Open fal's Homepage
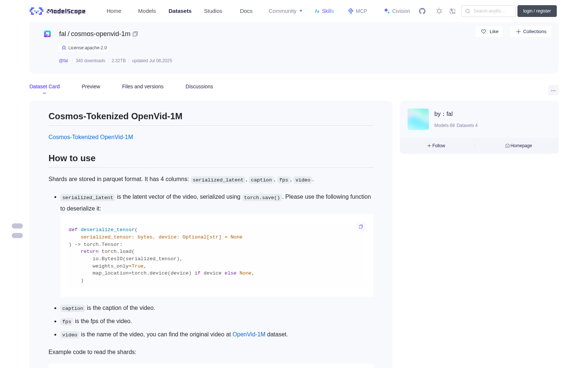Screen dimensions: 588x368 519,146
